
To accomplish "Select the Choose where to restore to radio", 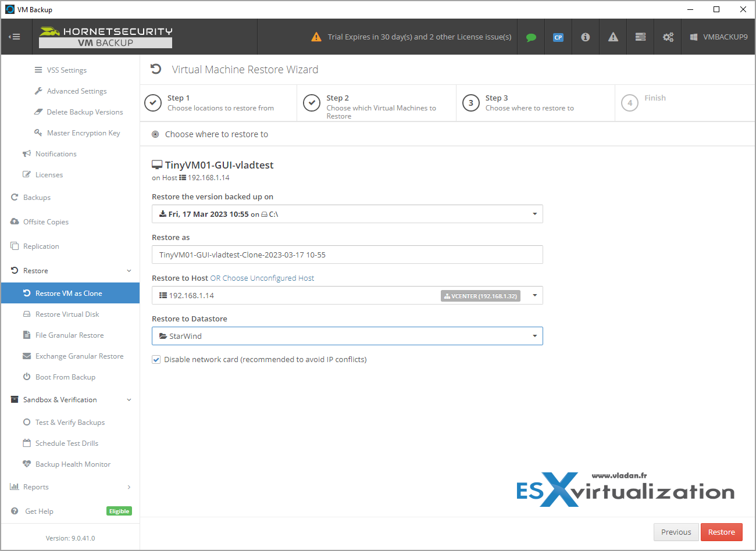I will pyautogui.click(x=155, y=134).
